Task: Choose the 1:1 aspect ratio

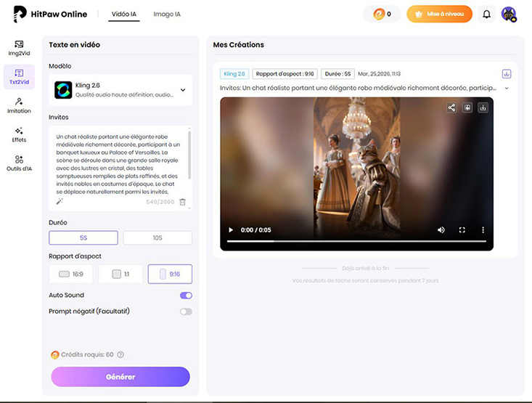Action: [120, 274]
